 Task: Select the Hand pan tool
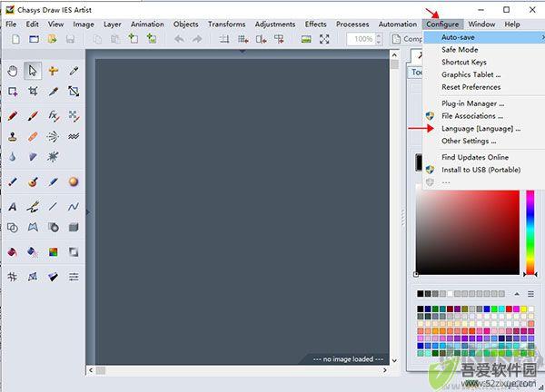point(13,71)
